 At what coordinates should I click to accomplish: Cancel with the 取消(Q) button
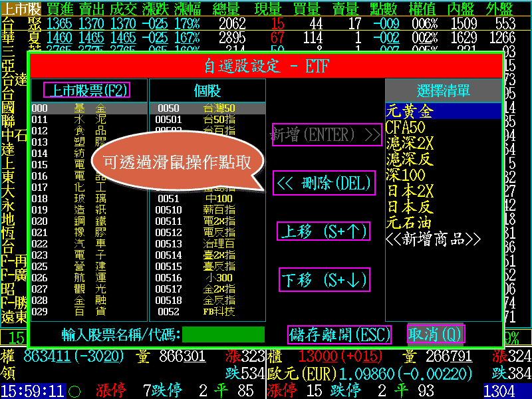point(436,334)
